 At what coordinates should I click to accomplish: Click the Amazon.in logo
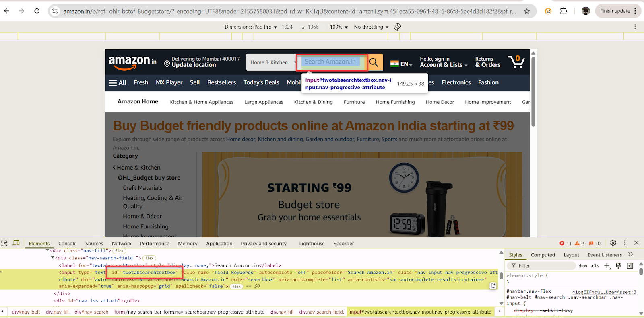pos(132,62)
